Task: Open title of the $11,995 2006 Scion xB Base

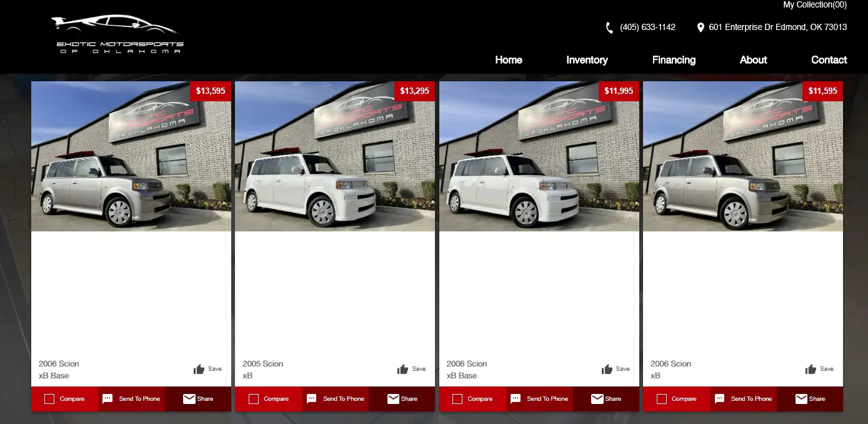Action: click(467, 370)
